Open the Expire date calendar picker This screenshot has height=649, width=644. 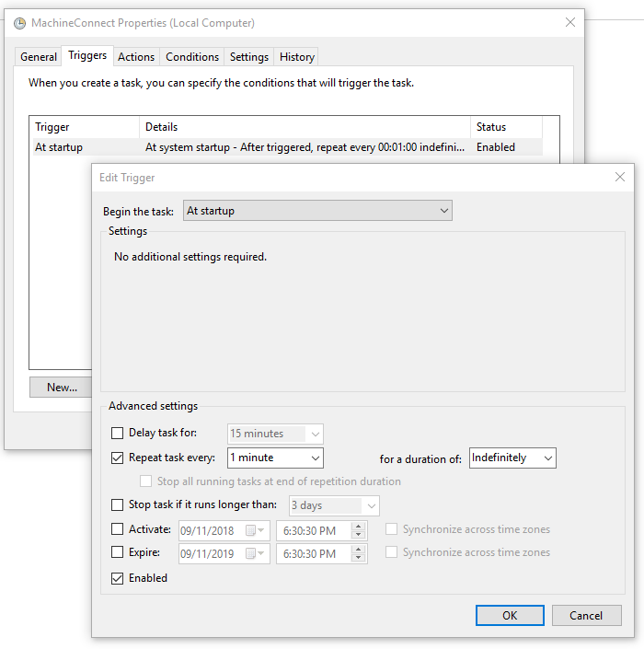250,553
